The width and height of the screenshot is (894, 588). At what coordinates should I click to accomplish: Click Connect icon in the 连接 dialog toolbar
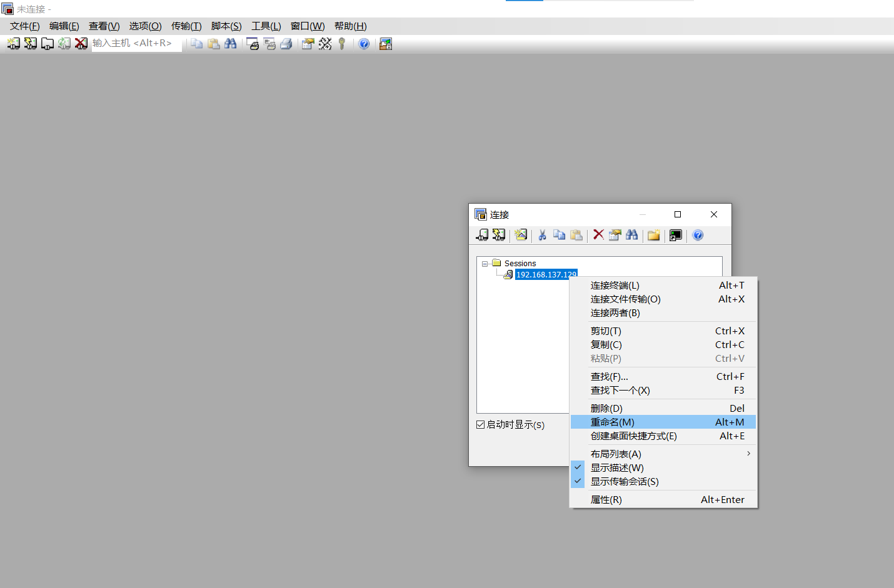tap(482, 235)
